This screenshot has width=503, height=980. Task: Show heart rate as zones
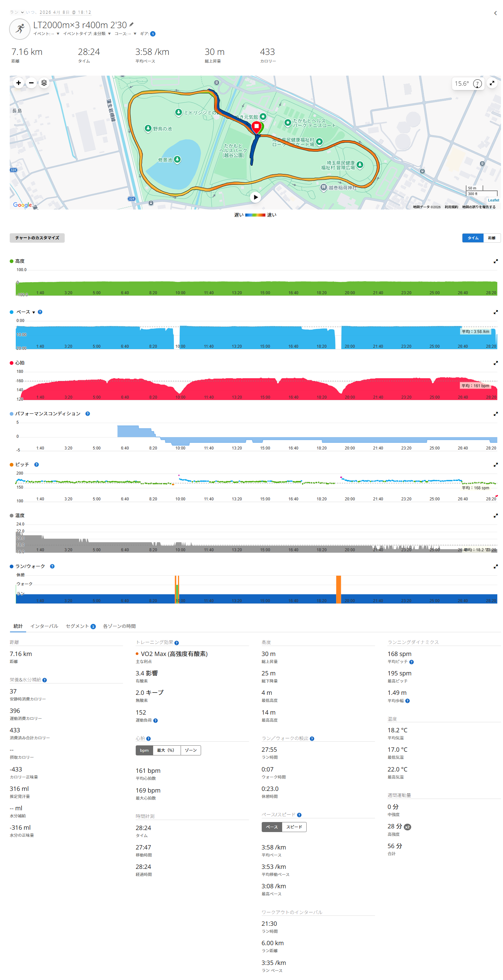click(x=190, y=750)
